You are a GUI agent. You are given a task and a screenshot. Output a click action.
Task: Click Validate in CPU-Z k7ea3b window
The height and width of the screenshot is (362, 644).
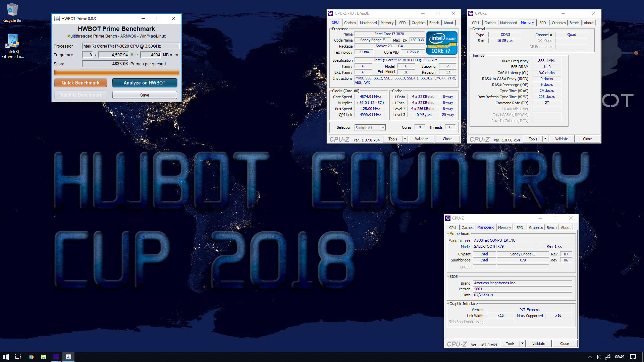pyautogui.click(x=421, y=139)
